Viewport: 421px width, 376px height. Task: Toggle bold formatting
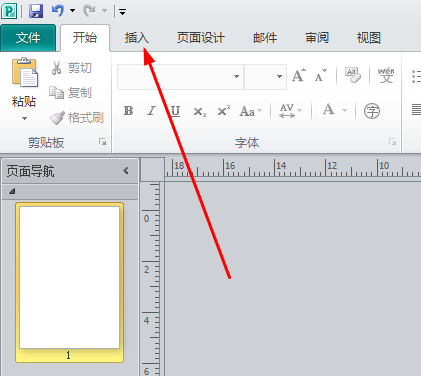128,111
